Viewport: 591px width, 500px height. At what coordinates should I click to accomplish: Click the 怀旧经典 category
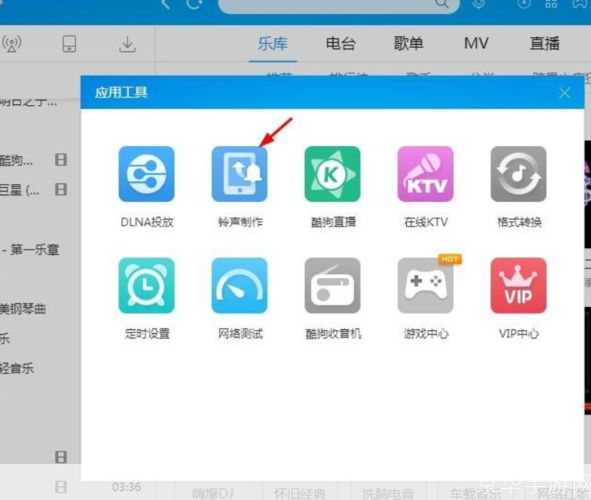(x=300, y=493)
